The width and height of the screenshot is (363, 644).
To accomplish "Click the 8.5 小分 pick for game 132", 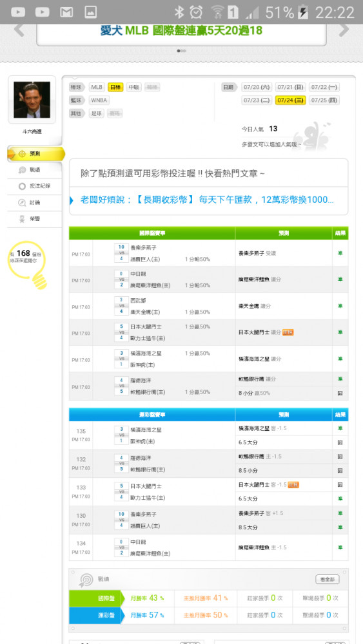I will [x=248, y=470].
